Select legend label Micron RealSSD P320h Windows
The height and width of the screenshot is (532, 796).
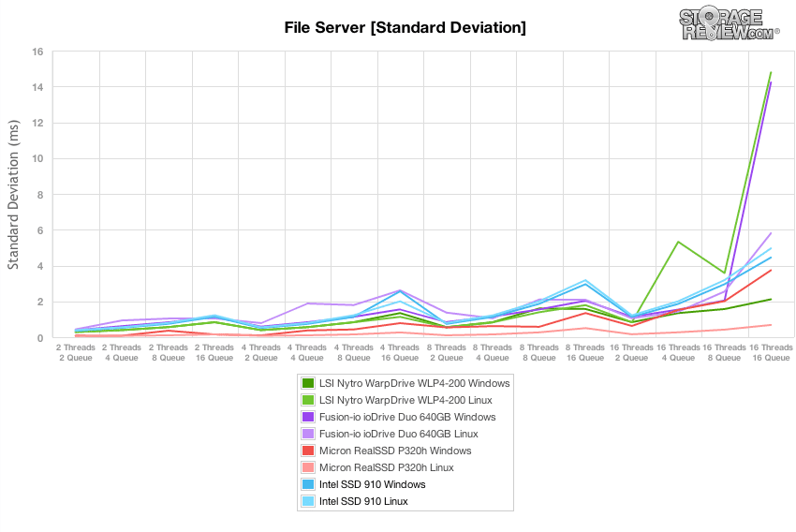(395, 451)
